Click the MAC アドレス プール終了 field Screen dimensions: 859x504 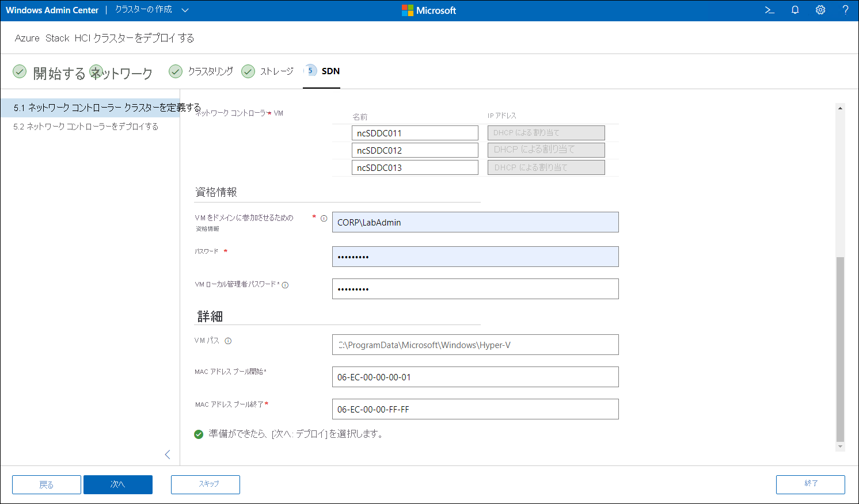click(475, 409)
